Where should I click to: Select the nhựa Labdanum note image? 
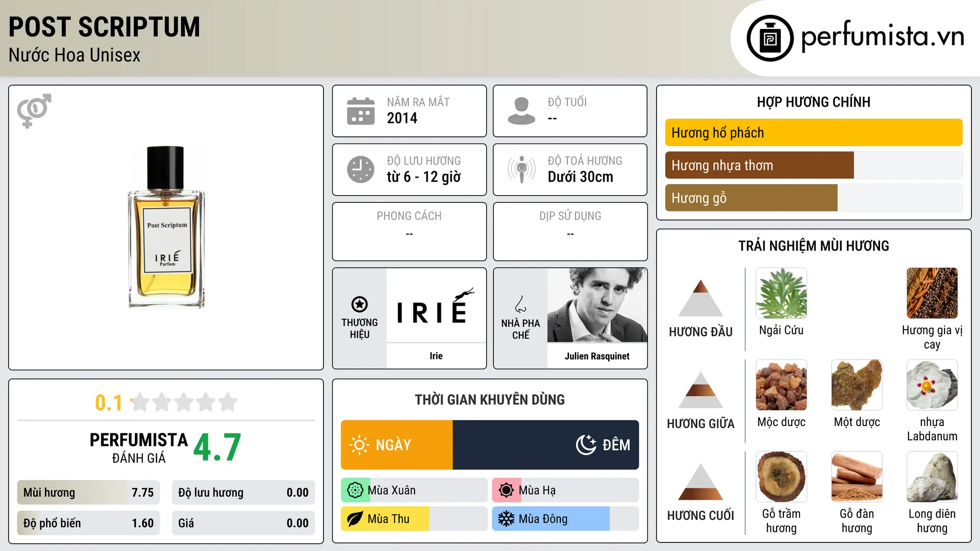[x=932, y=385]
